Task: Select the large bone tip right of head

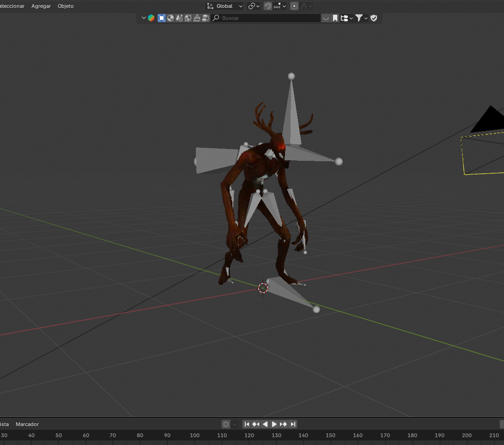Action: 339,161
